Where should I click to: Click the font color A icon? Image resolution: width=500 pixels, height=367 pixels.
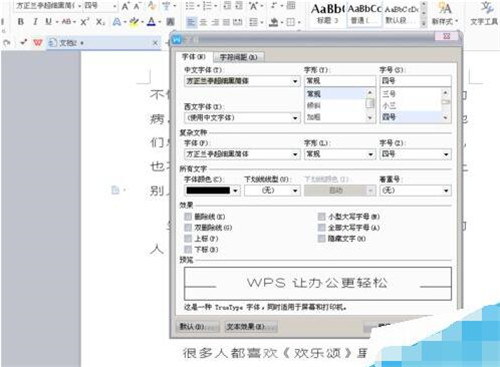(x=152, y=22)
